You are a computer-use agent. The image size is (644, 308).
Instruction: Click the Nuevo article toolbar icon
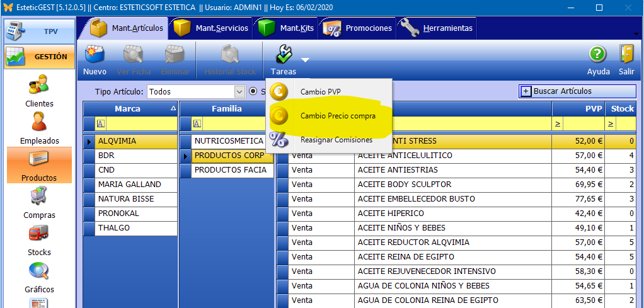tap(95, 59)
